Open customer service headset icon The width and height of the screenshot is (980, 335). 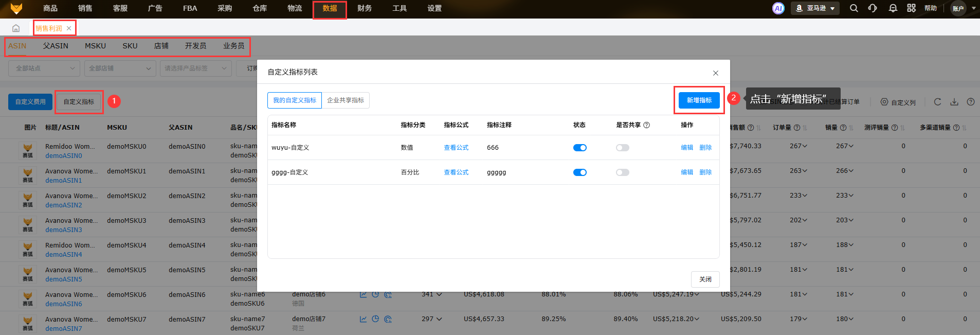tap(873, 8)
